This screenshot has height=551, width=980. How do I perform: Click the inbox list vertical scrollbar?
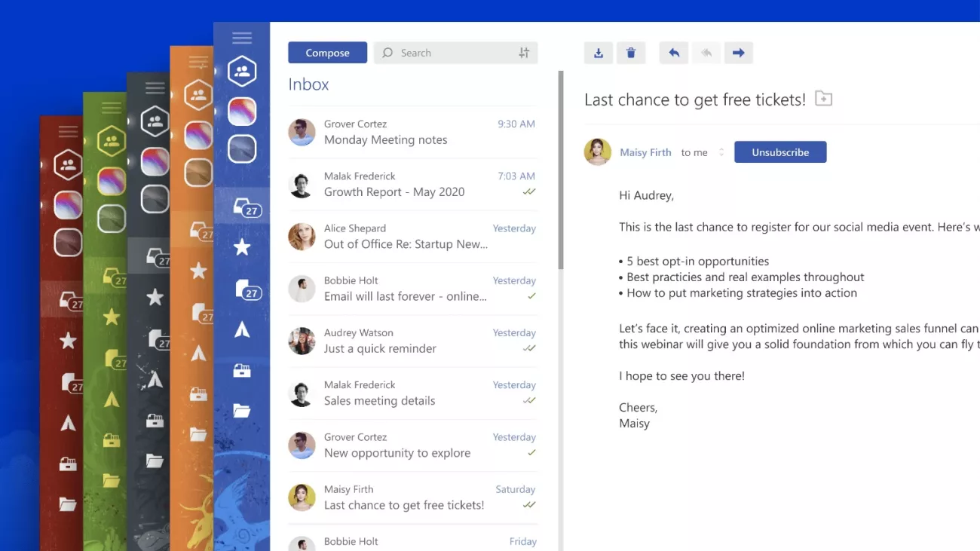point(560,170)
